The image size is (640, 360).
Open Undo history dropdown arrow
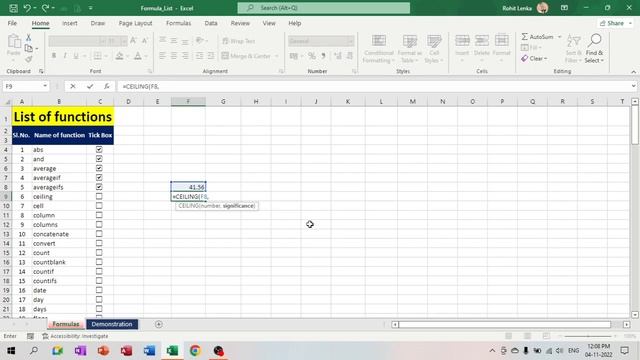(35, 8)
